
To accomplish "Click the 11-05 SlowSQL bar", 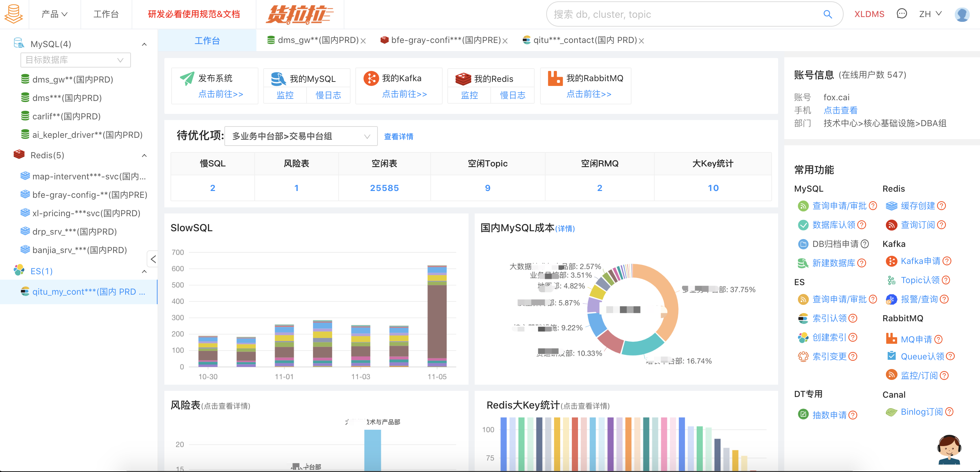I will tap(437, 316).
